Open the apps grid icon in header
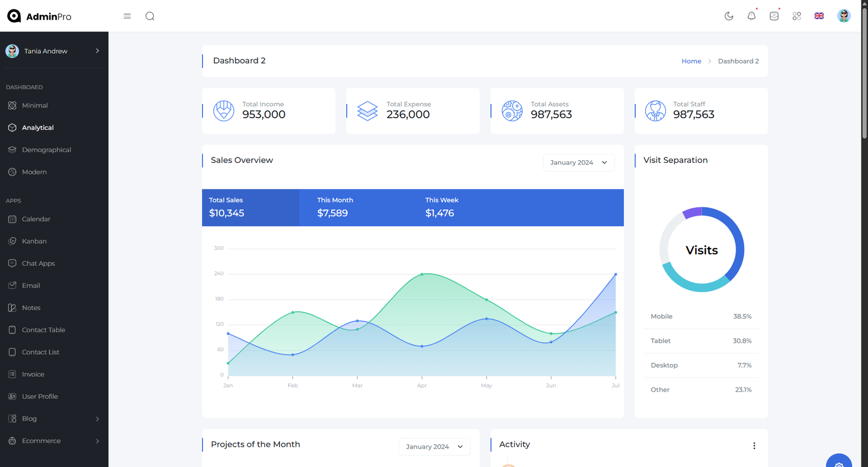Viewport: 868px width, 467px height. (796, 16)
